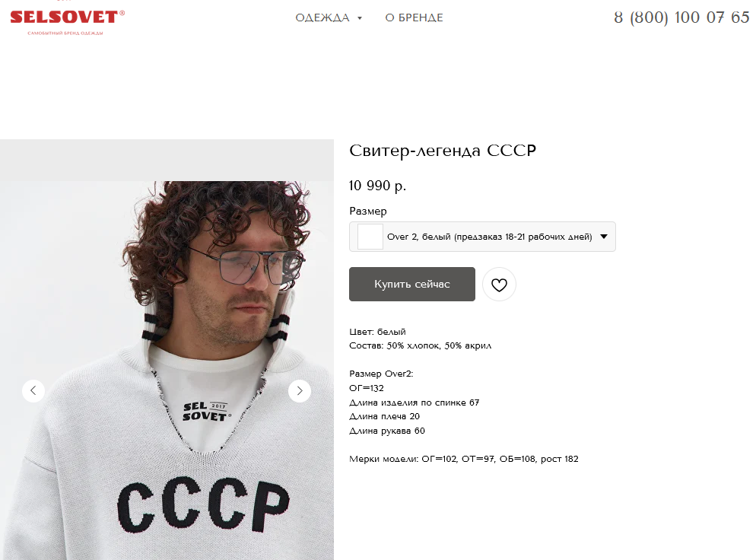Expand the arrow beside ОДЕЖДА
756x560 pixels.
pos(360,18)
